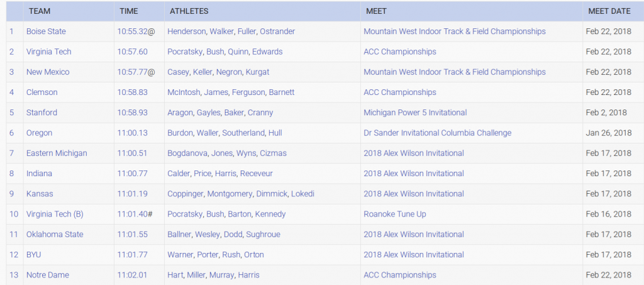Click athlete Lokedi in the Kansas row
Viewport: 644px width, 285px height.
point(303,194)
